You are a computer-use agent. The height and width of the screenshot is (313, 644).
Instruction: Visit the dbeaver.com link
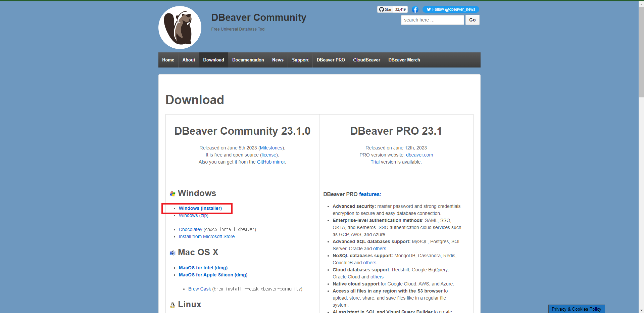pos(419,155)
